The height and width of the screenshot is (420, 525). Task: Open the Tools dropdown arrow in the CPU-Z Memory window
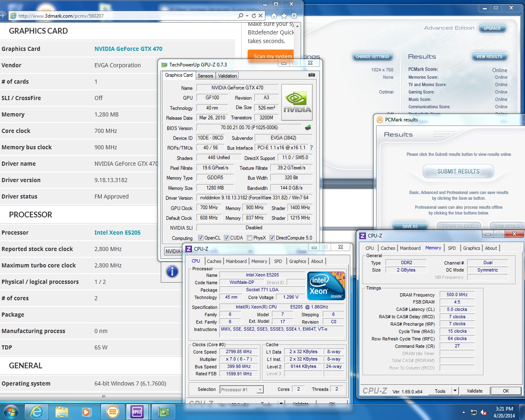[x=454, y=391]
